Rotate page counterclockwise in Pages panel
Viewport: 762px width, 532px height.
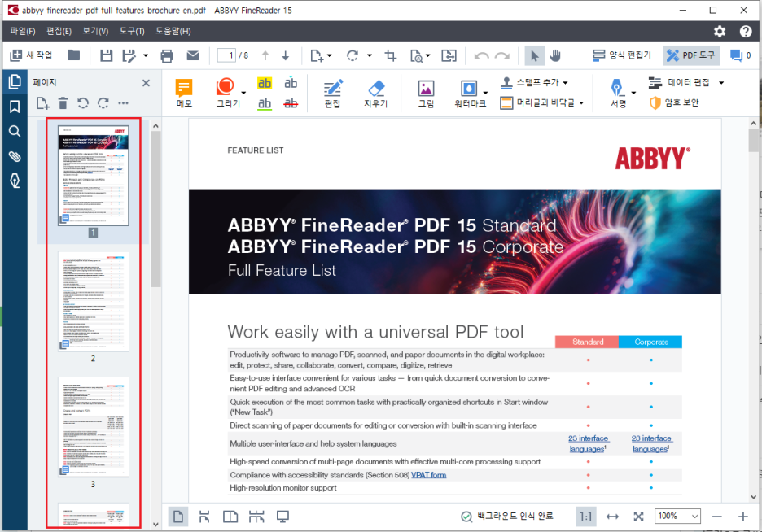[83, 103]
